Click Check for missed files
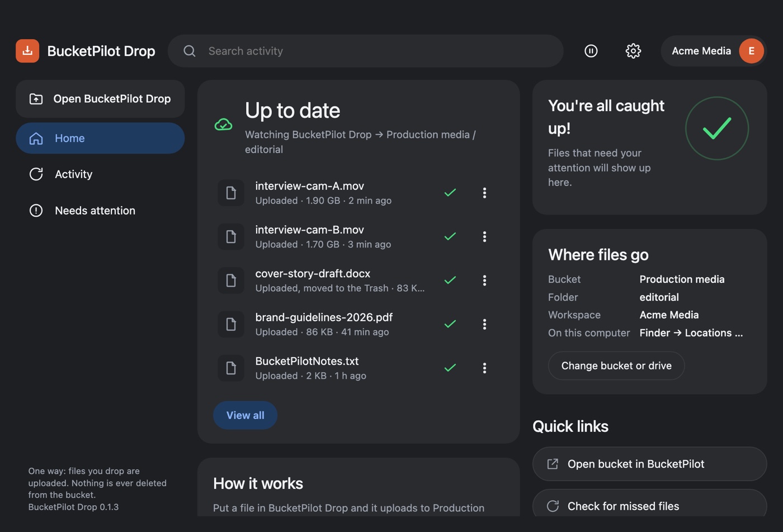This screenshot has width=783, height=532. pos(649,506)
